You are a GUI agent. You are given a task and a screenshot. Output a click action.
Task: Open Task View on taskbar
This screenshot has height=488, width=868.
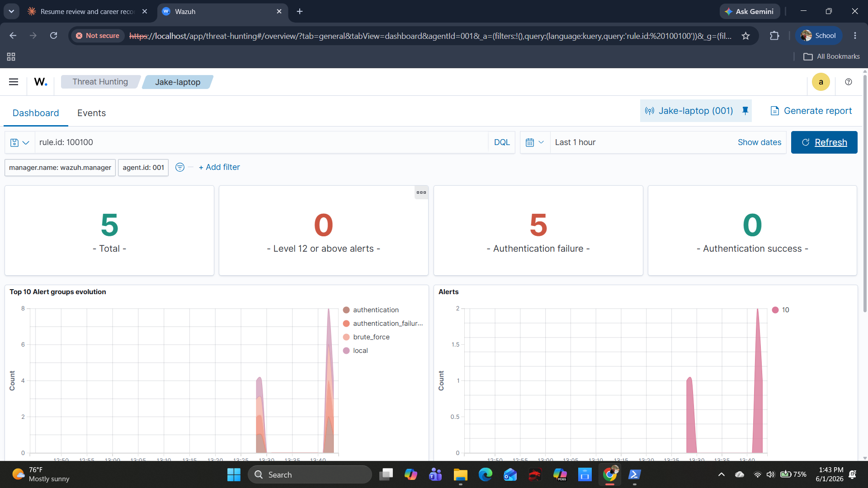coord(386,474)
